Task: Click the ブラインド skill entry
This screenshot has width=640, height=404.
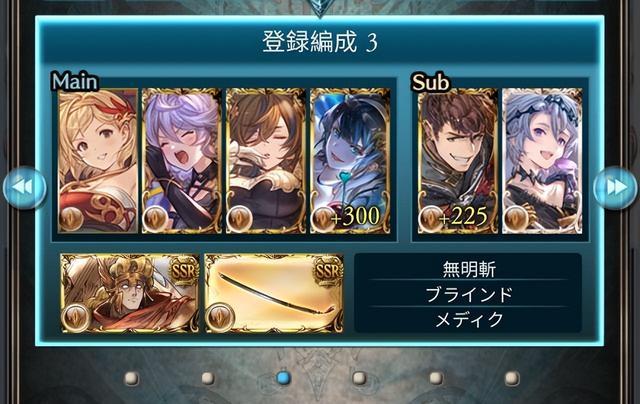Action: click(469, 294)
